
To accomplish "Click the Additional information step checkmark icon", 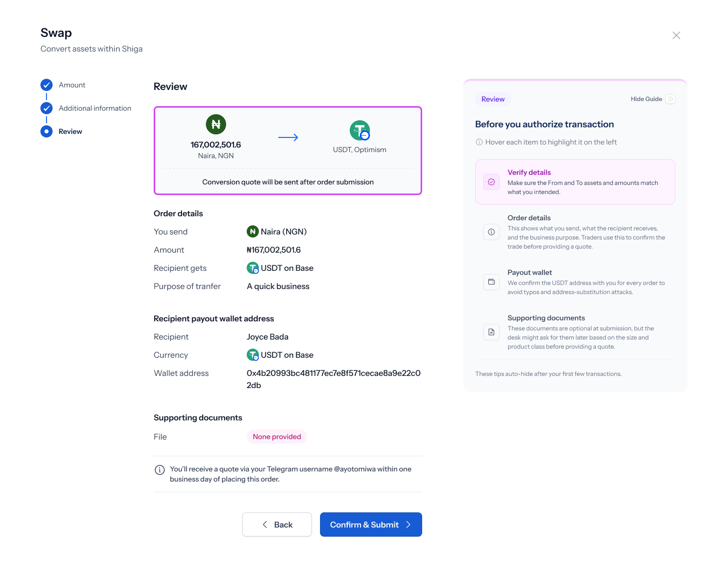I will click(x=47, y=108).
